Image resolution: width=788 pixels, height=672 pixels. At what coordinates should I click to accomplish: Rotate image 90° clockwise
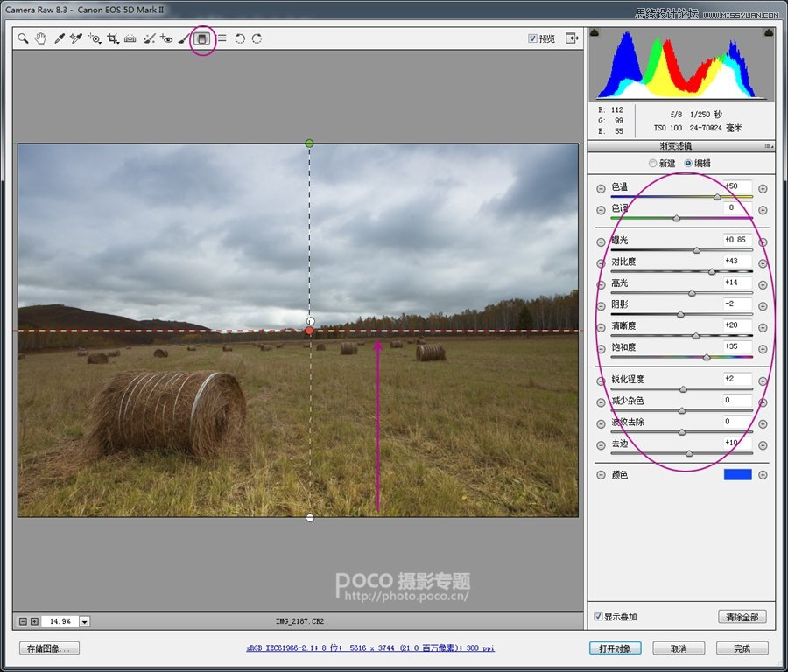click(x=257, y=38)
